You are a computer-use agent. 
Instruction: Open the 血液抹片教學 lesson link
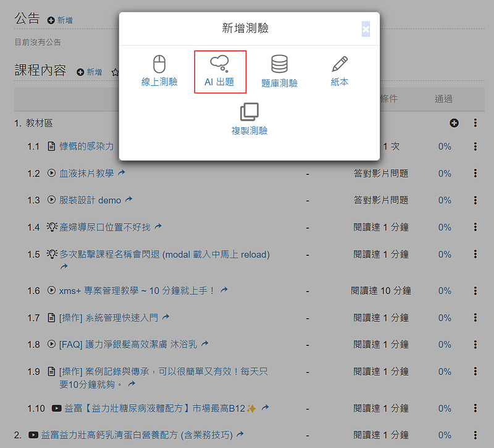click(x=86, y=174)
